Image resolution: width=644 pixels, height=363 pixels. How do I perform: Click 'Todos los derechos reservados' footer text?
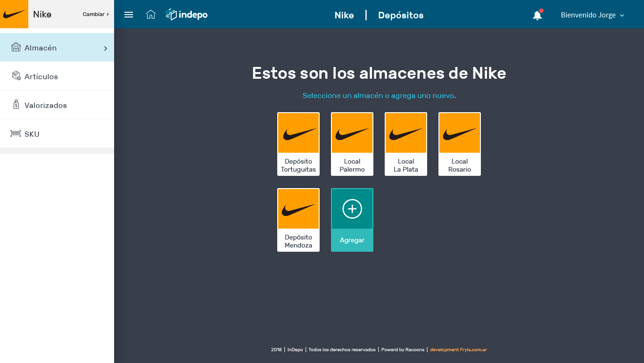tap(342, 350)
